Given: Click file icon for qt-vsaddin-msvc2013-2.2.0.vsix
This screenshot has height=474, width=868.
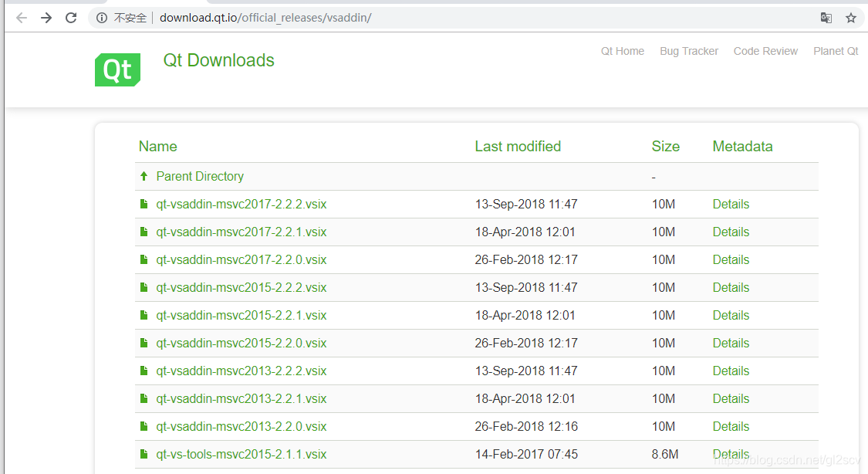Looking at the screenshot, I should (144, 426).
